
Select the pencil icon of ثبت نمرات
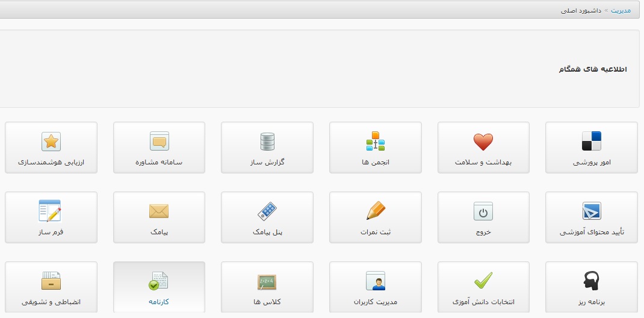click(x=376, y=211)
